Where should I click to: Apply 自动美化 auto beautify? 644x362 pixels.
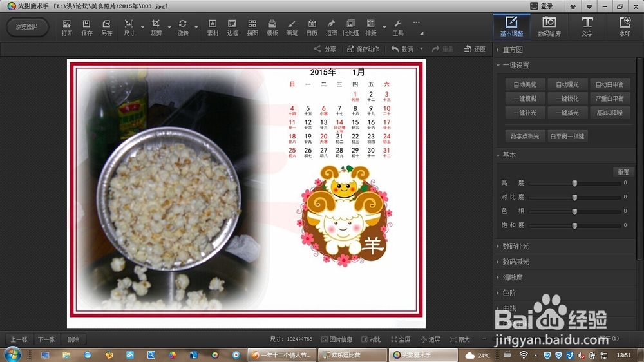click(525, 84)
